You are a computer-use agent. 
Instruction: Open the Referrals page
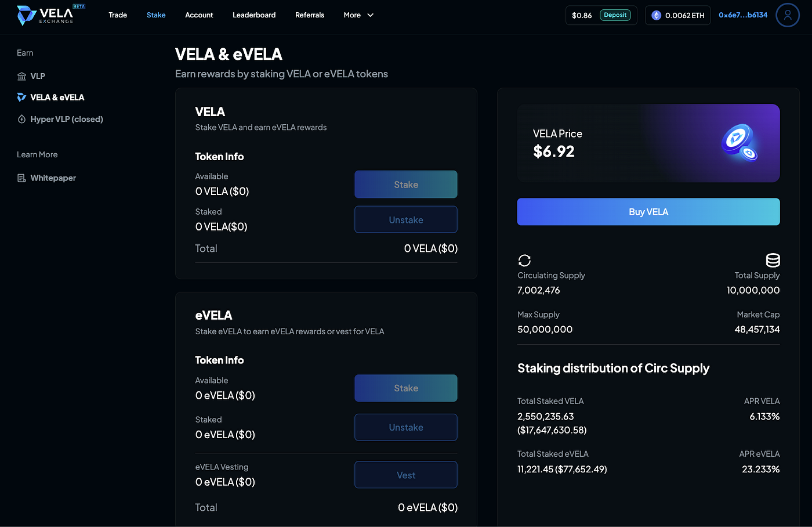[310, 15]
